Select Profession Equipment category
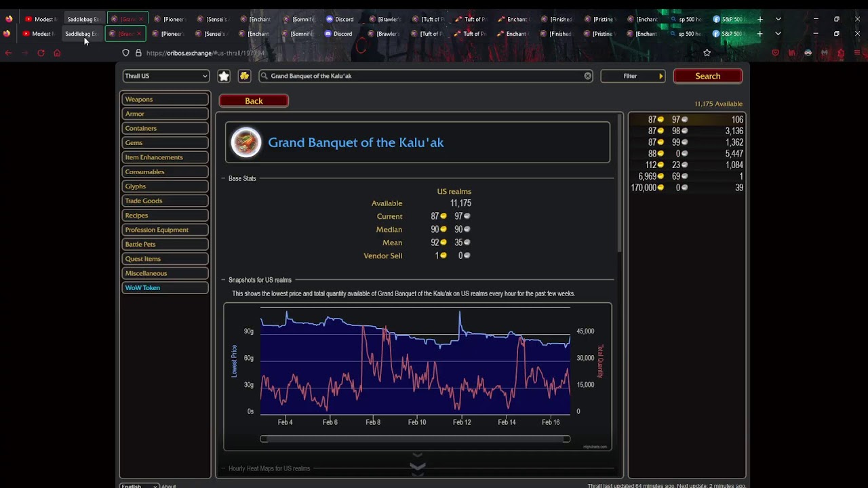The image size is (868, 488). point(165,230)
